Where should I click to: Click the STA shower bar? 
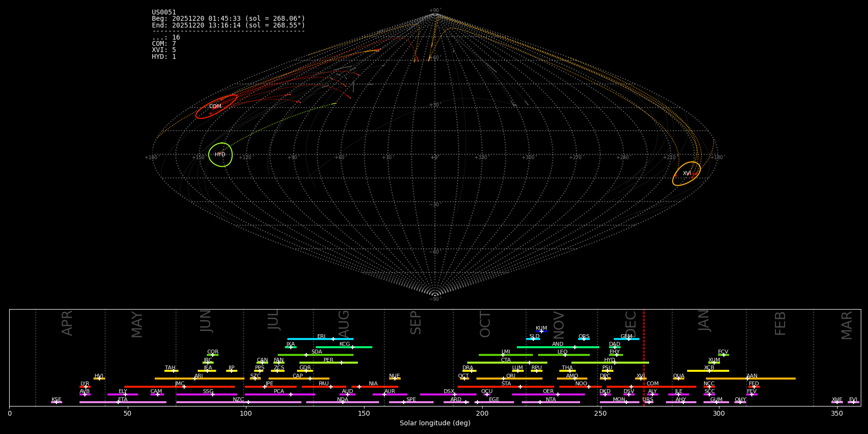point(506,387)
